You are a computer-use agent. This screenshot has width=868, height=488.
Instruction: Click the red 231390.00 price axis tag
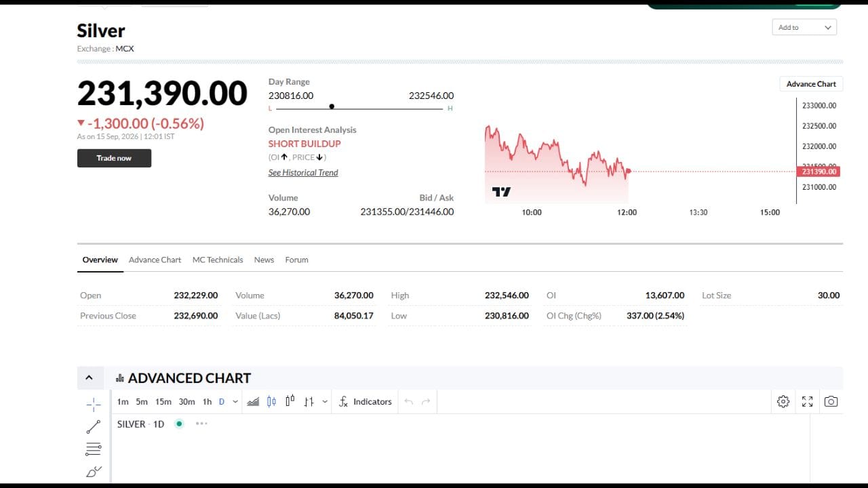tap(819, 171)
